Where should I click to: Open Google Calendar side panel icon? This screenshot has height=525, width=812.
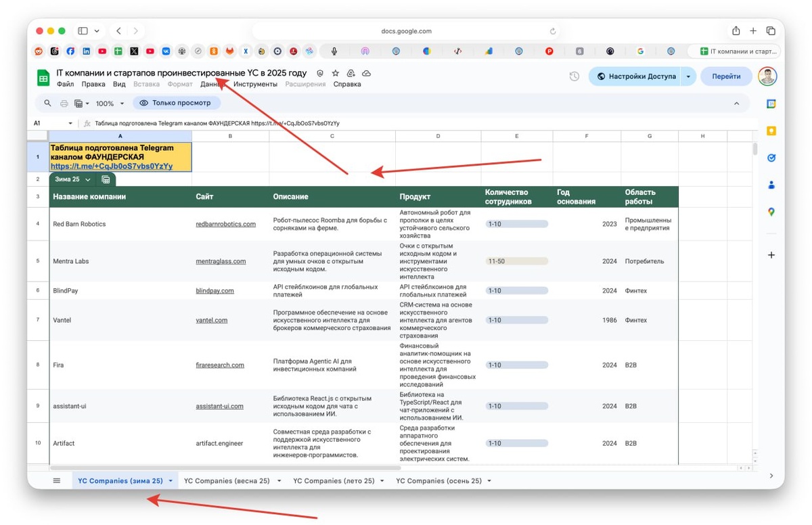click(x=771, y=104)
